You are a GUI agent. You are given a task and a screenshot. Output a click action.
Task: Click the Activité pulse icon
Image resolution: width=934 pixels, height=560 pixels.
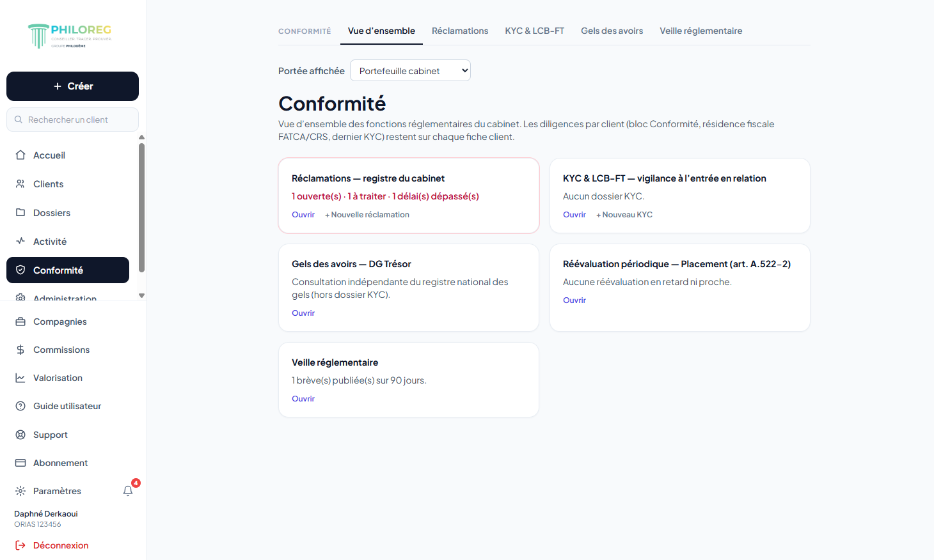point(20,242)
